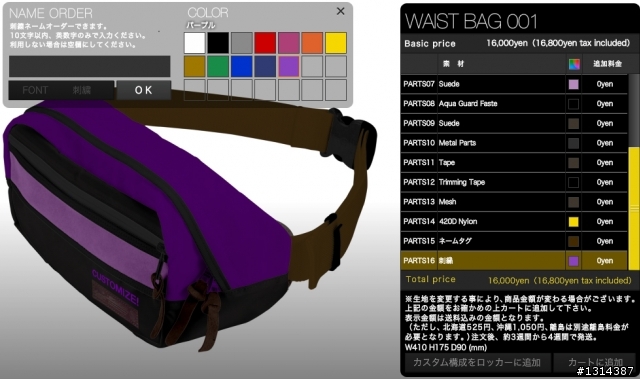This screenshot has height=379, width=640.
Task: Click the color swatch in PARTS09 row
Action: (x=573, y=124)
